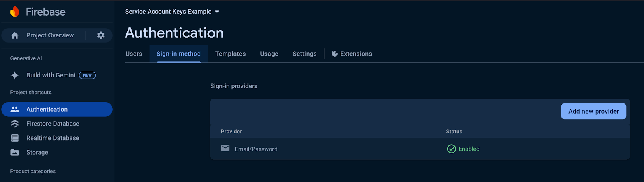The height and width of the screenshot is (182, 644).
Task: Click the Sign-in providers heading
Action: [x=234, y=86]
